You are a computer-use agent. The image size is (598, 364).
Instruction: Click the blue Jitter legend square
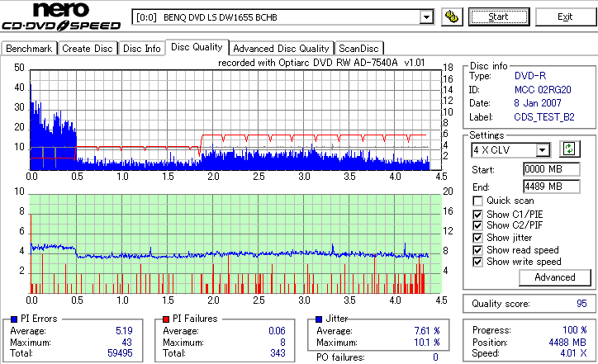click(x=319, y=319)
